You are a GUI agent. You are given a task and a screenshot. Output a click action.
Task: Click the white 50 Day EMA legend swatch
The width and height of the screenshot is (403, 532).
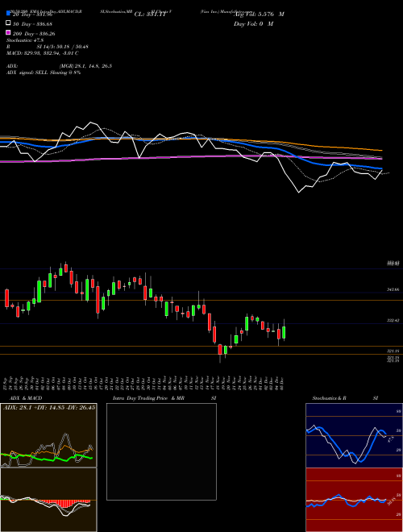coord(8,23)
